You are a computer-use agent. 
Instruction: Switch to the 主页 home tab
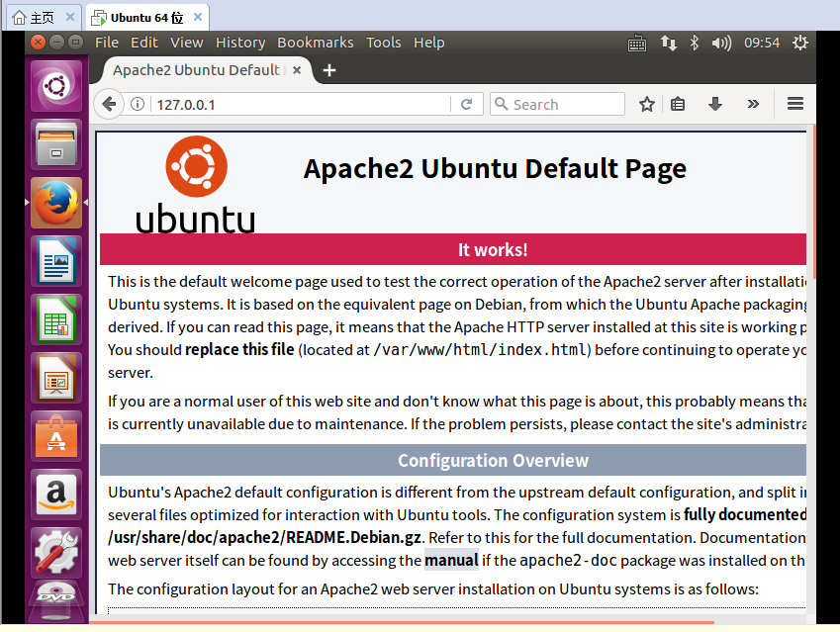click(x=44, y=18)
